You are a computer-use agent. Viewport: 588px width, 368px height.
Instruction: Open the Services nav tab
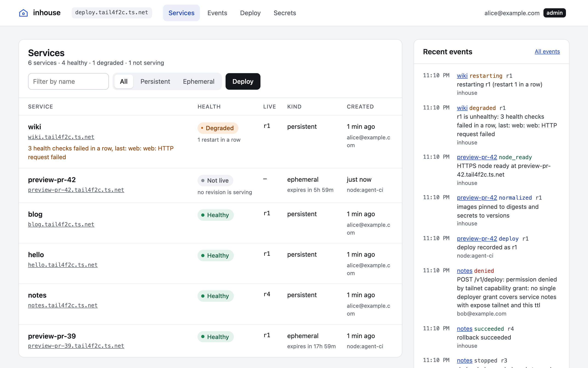tap(181, 13)
